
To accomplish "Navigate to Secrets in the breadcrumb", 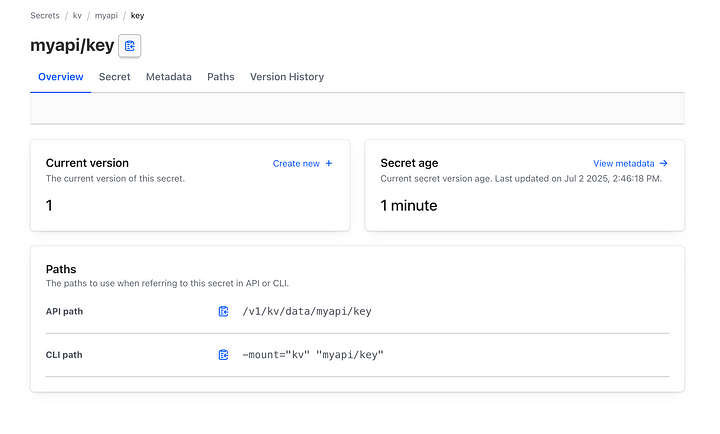I will (45, 16).
